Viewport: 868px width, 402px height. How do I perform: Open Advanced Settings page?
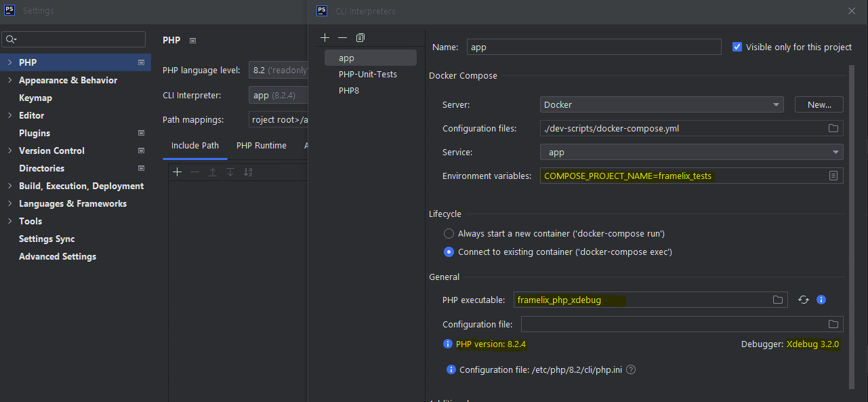(x=58, y=256)
